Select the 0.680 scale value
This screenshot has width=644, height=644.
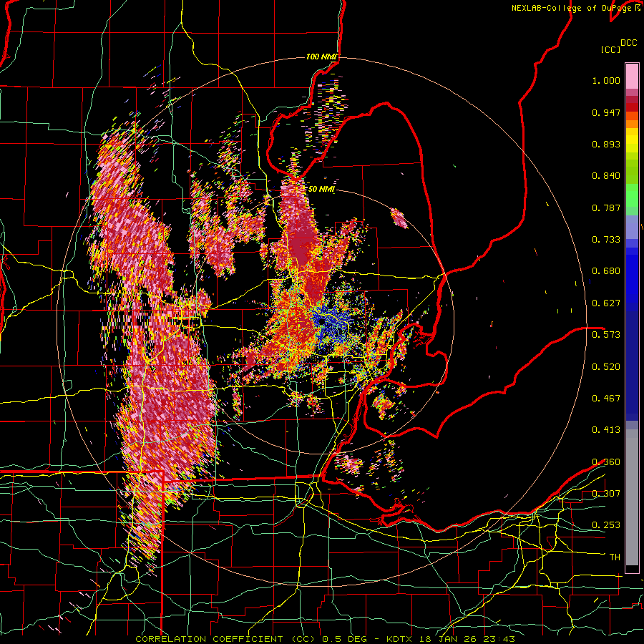point(606,271)
